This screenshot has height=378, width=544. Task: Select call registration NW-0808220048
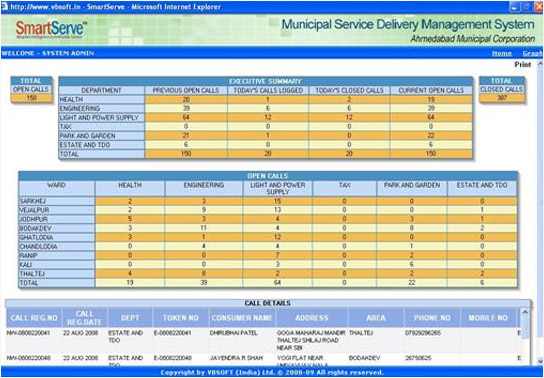point(28,358)
